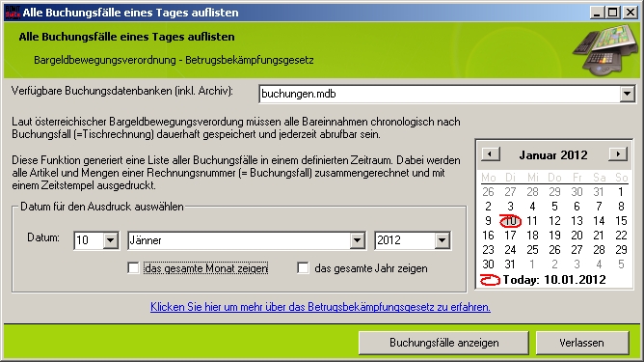Open the month dropdown arrow beside Jänner
Screen dimensions: 644x362
pos(358,240)
